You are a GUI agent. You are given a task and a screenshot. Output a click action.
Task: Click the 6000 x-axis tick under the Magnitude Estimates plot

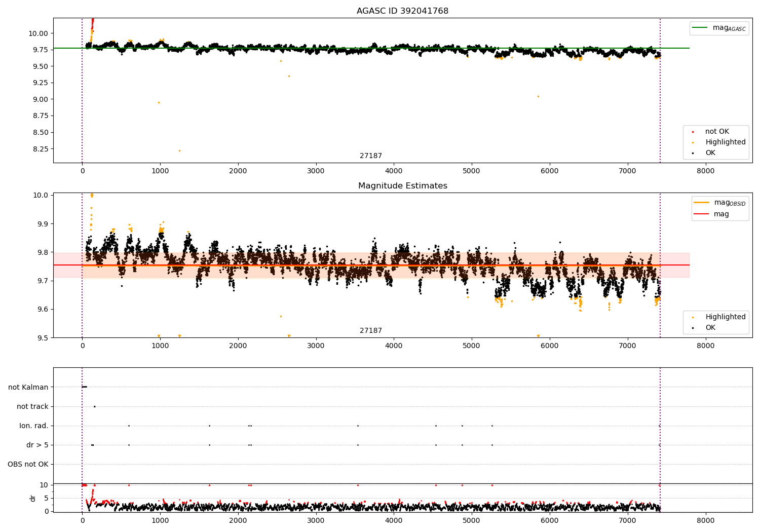[x=550, y=346]
